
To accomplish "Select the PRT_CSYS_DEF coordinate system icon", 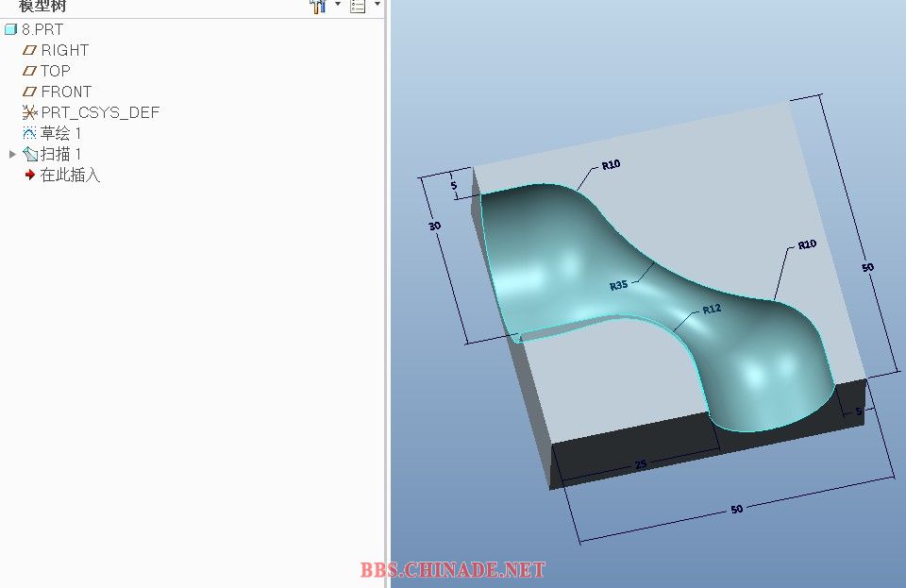I will click(x=29, y=112).
